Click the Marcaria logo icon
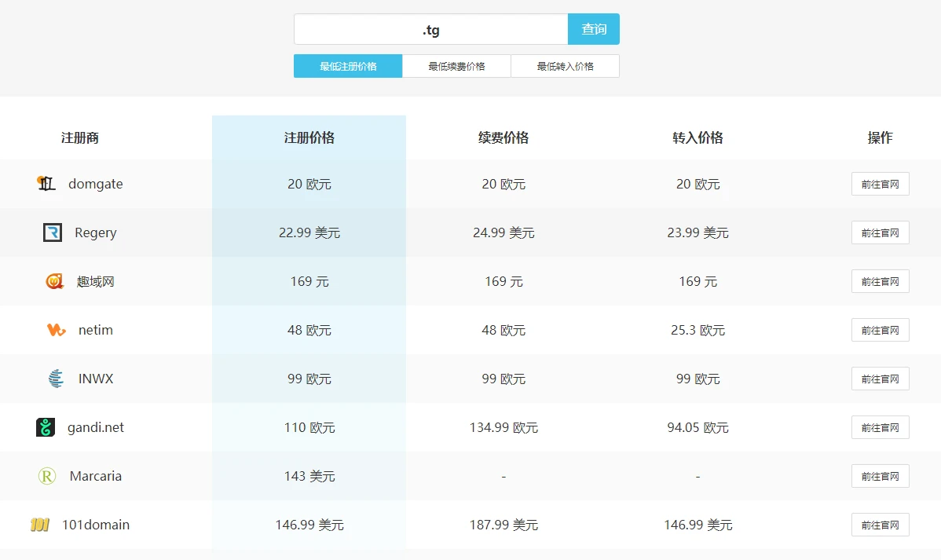The image size is (941, 560). pos(47,476)
